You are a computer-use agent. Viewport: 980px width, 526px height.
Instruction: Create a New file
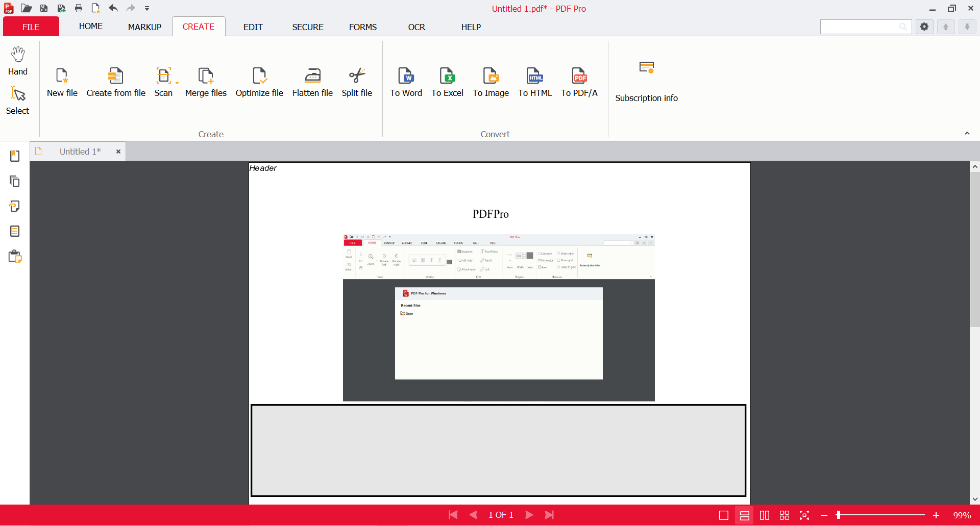(x=62, y=82)
